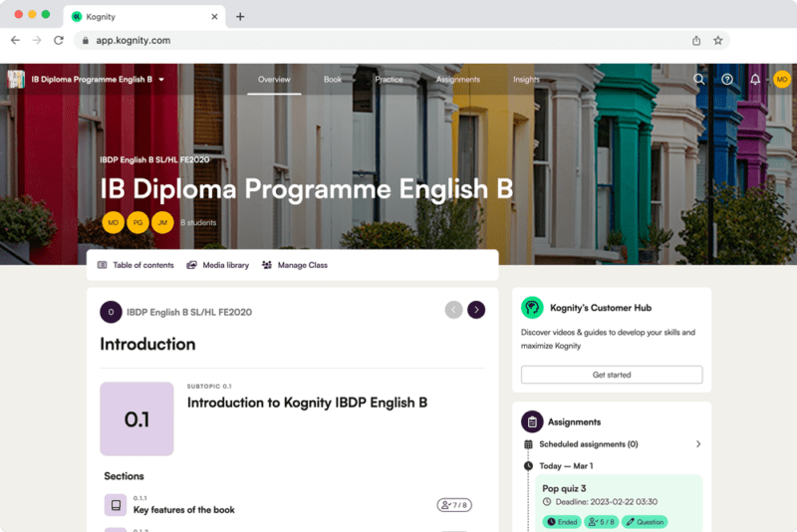Click the topic 0 circle badge

111,312
